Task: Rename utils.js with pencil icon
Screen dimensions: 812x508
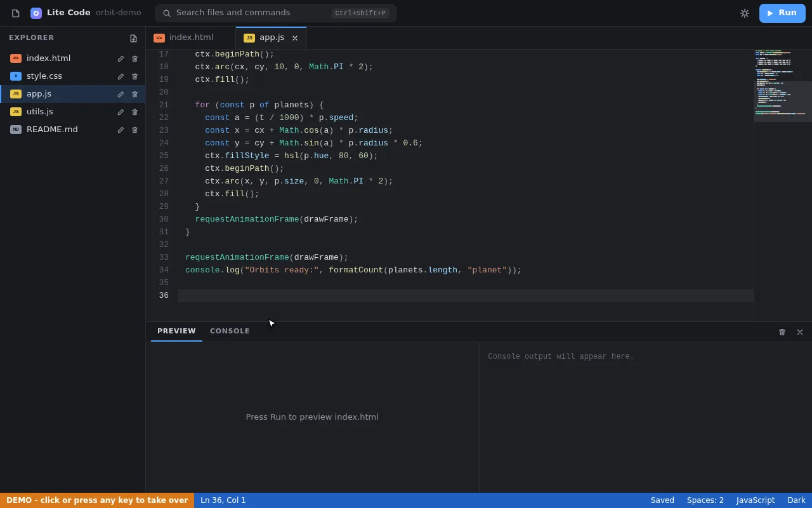Action: tap(121, 112)
